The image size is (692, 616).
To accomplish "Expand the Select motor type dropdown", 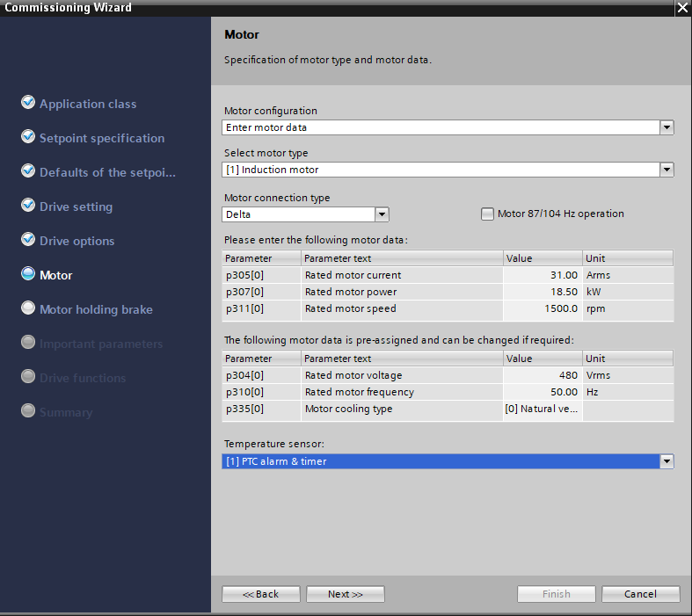I will tap(667, 170).
